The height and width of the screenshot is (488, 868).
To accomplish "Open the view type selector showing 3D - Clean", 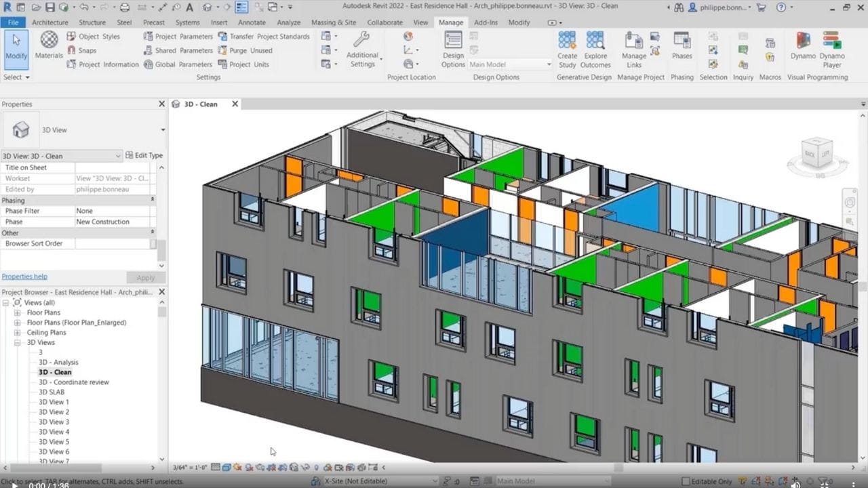I will [61, 155].
